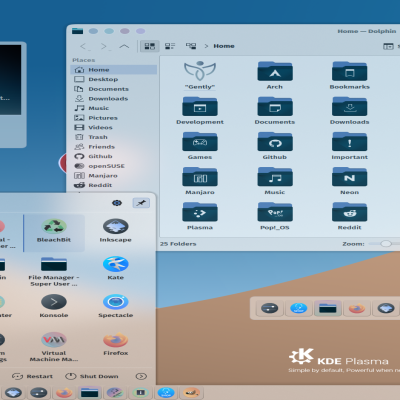Select the Manjaro folder in file view
The width and height of the screenshot is (400, 400).
pos(200,177)
